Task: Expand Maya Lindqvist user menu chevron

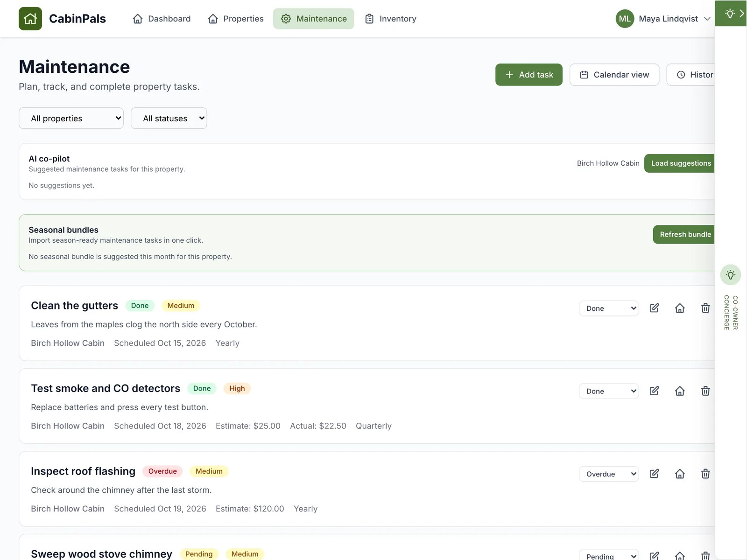Action: click(x=707, y=19)
